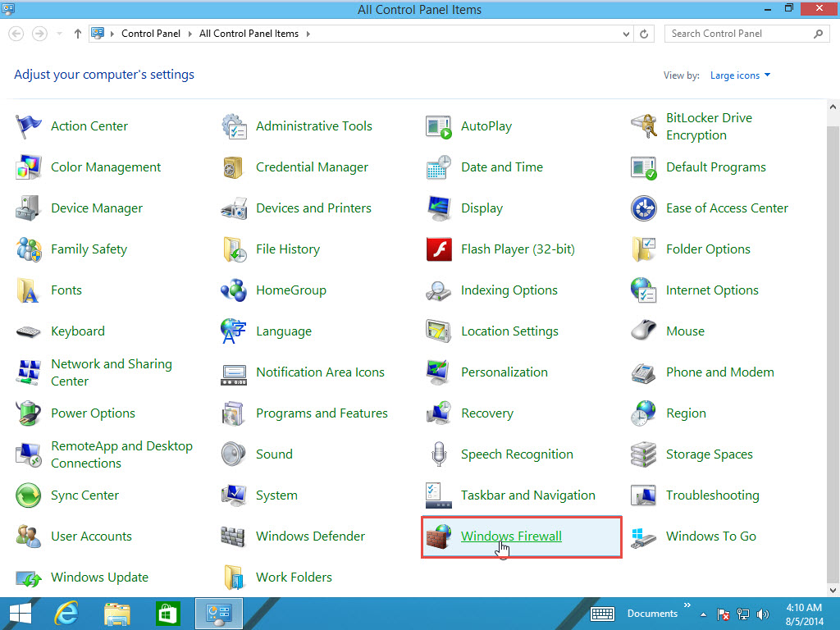Click the volume speaker tray icon
The height and width of the screenshot is (630, 840).
(x=762, y=614)
